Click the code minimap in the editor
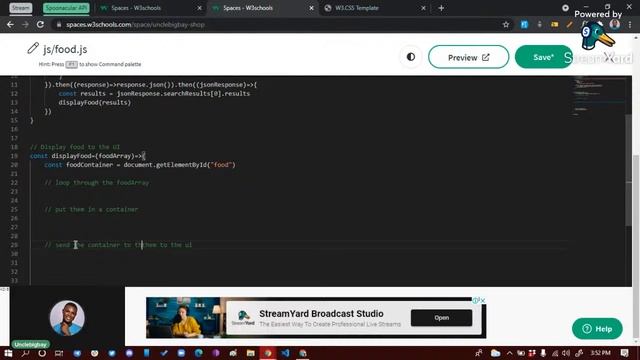 [598, 96]
